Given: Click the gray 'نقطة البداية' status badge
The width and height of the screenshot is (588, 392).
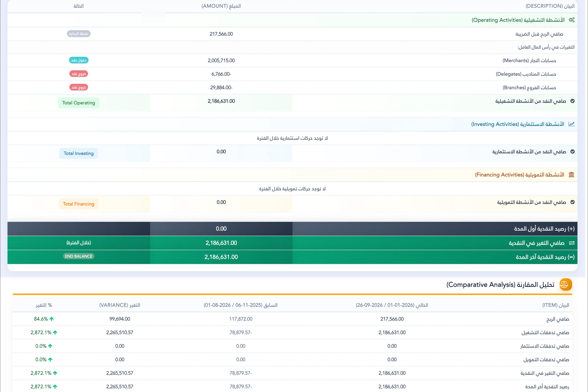Looking at the screenshot, I should (79, 34).
